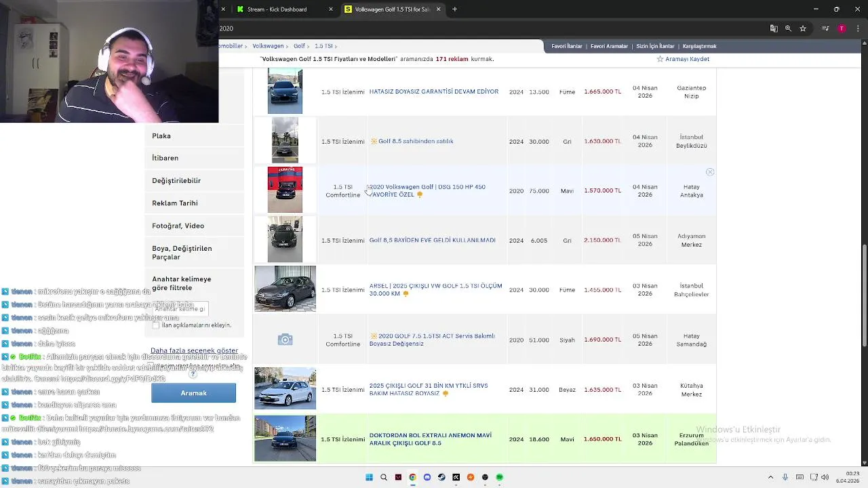868x488 pixels.
Task: Open thumbnail of 2025 ÇIKIŞLI GOLF 31 BİN listing
Action: point(285,388)
